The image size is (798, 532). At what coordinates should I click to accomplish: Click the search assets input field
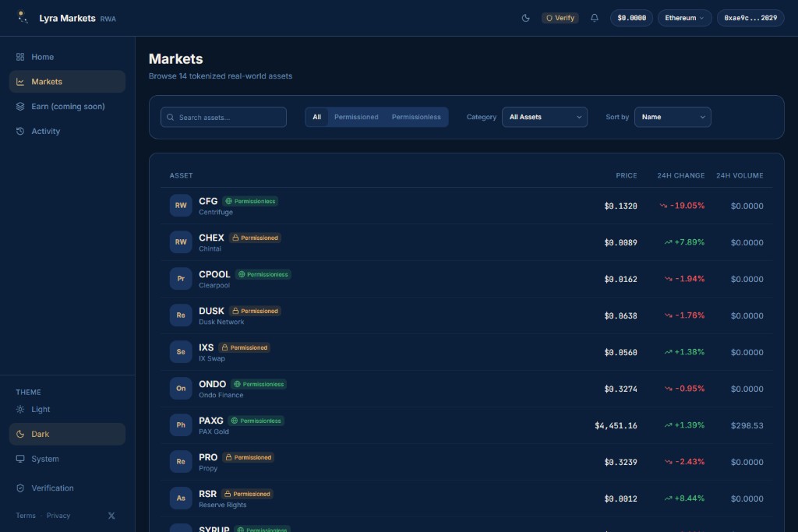[224, 117]
